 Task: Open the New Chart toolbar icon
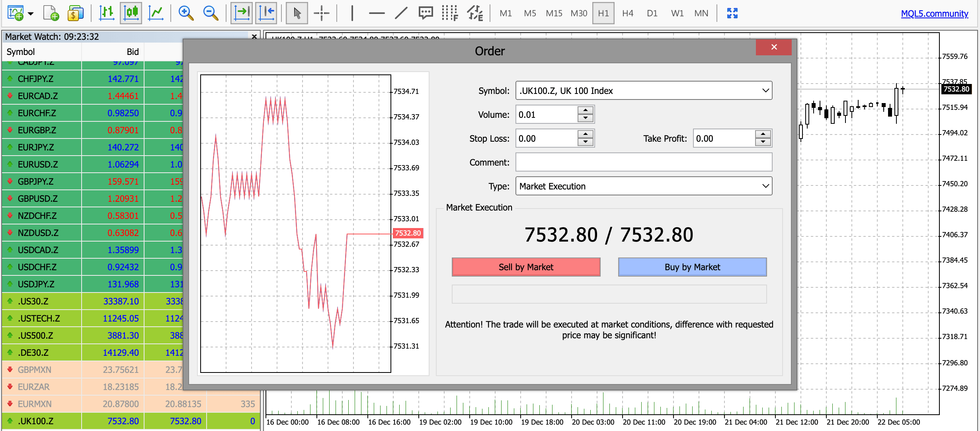click(16, 13)
